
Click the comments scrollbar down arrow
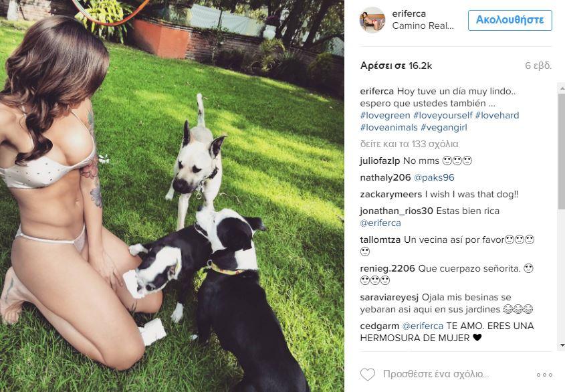[x=562, y=345]
